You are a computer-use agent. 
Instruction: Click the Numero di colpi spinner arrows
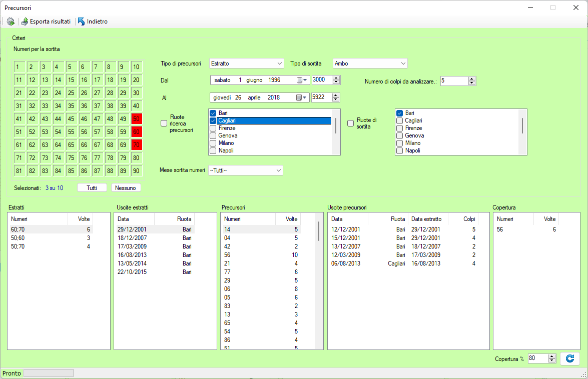tap(472, 81)
